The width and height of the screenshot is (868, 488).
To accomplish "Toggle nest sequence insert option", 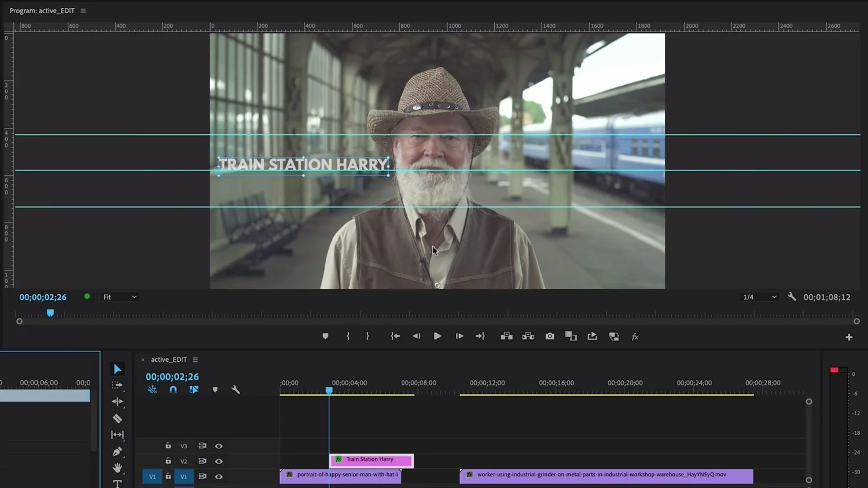I will 152,390.
